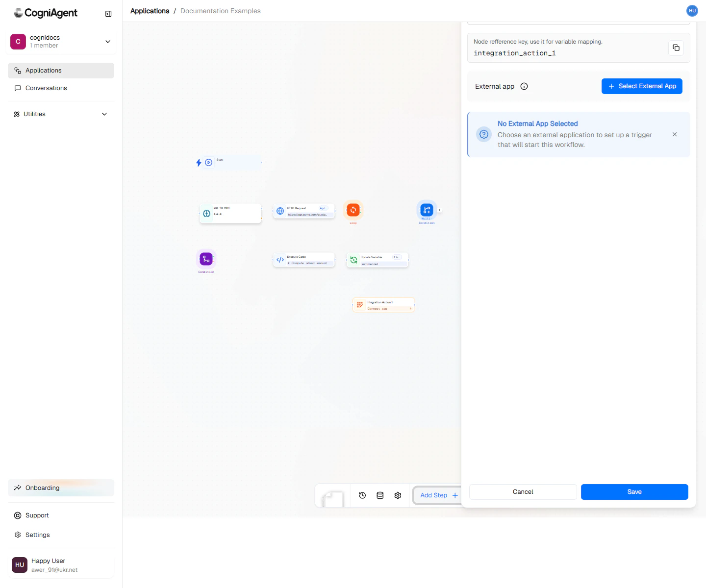Click the CogniAgent logo
Screen dimensions: 706x588
click(46, 13)
